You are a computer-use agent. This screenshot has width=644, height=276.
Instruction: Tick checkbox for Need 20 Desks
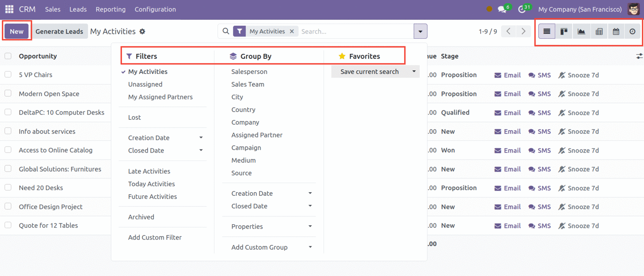click(x=8, y=187)
